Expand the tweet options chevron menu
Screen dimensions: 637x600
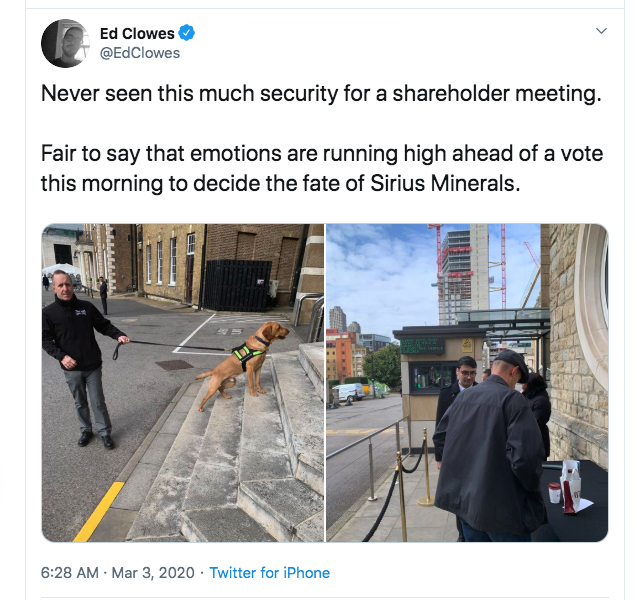point(601,31)
